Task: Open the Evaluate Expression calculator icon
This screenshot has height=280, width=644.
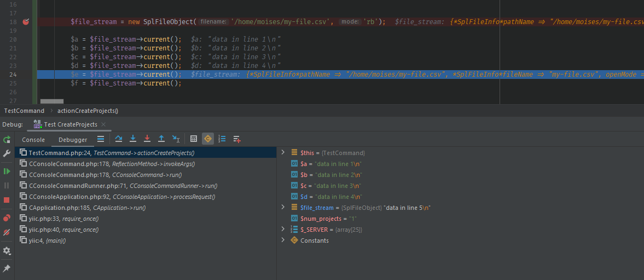Action: coord(194,139)
